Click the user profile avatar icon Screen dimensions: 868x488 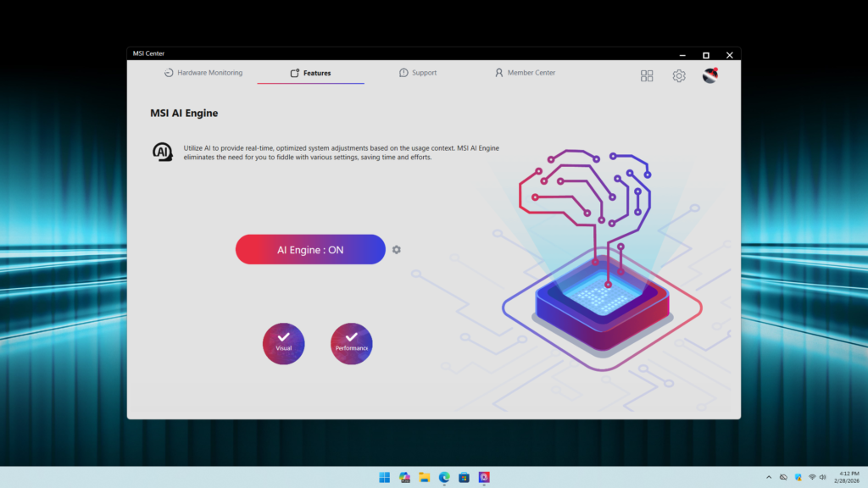(x=710, y=76)
